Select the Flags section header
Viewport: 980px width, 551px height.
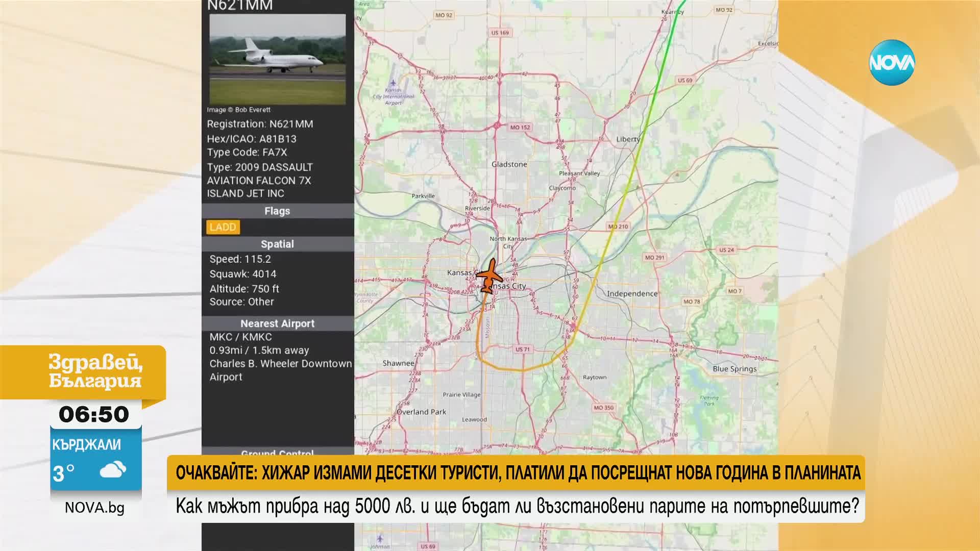click(x=277, y=211)
